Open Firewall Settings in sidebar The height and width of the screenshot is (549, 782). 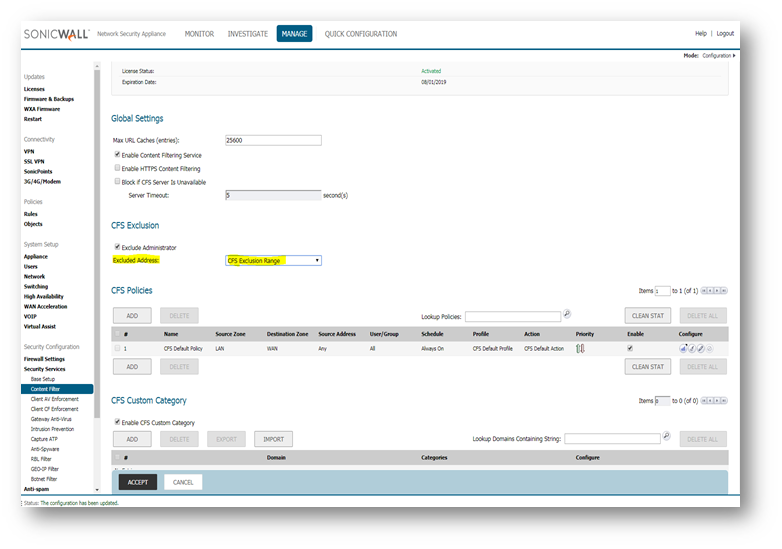[44, 359]
